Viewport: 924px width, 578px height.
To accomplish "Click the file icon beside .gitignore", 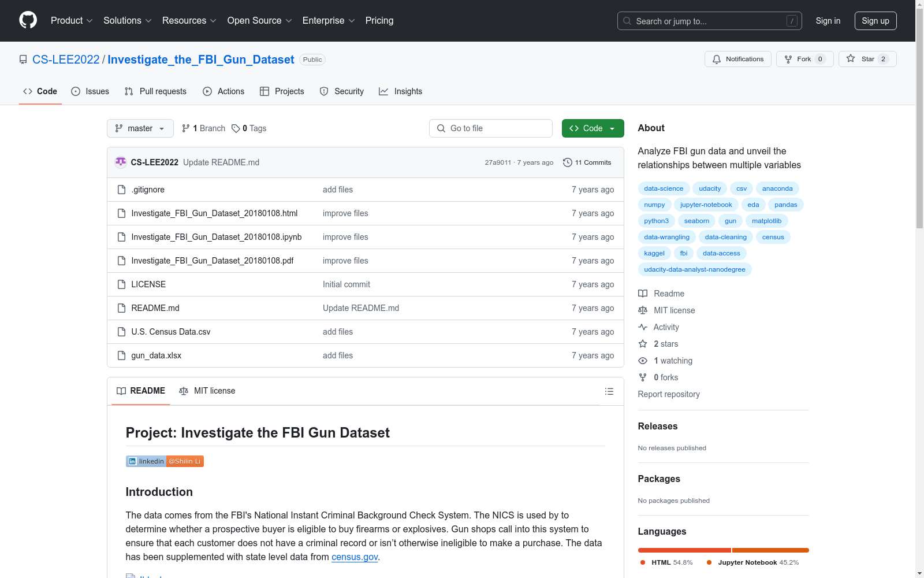I will (121, 190).
